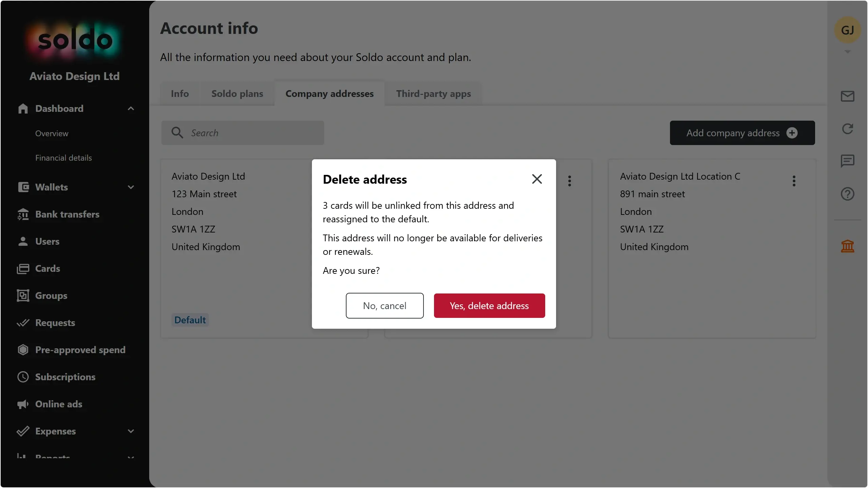
Task: Open the Expenses sidebar item
Action: (56, 431)
